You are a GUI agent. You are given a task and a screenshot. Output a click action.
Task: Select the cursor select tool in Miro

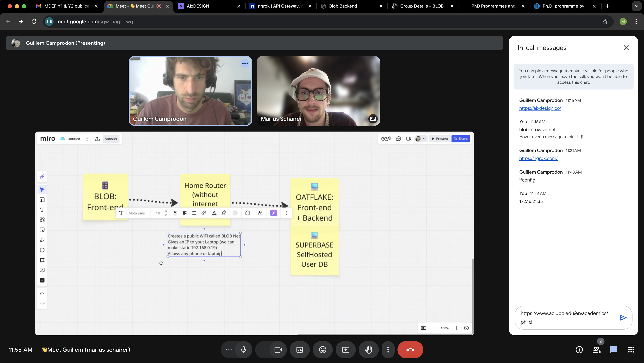tap(42, 190)
